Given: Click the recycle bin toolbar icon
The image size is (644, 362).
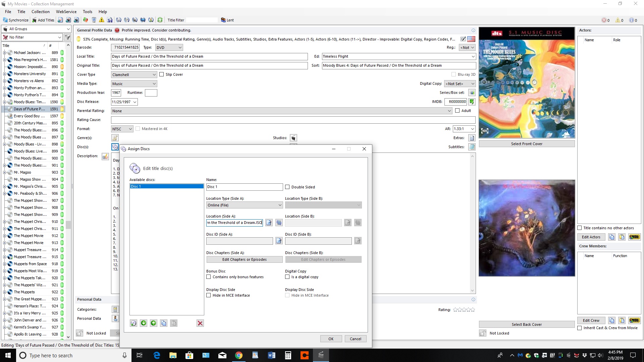Looking at the screenshot, I should [x=94, y=20].
